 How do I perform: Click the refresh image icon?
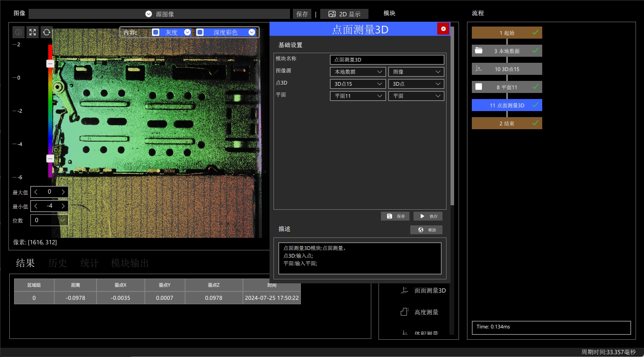coord(47,32)
